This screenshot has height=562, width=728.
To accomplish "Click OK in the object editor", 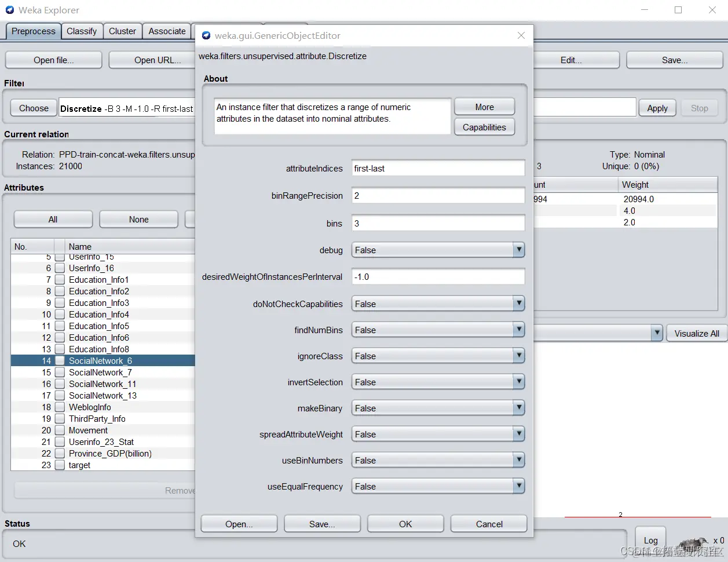I will pos(405,524).
